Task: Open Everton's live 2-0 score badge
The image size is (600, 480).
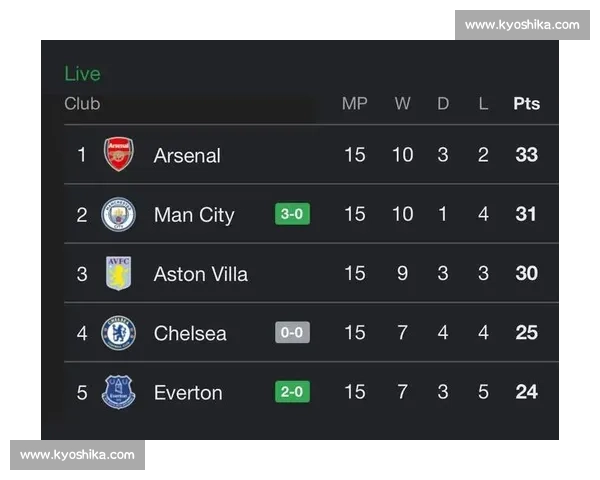Action: coord(292,392)
